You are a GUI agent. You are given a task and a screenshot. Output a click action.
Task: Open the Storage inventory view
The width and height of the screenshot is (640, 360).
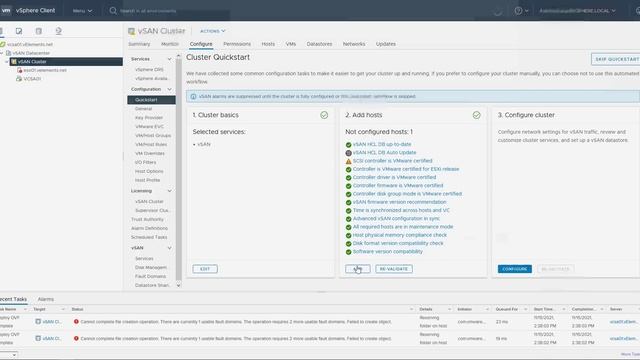(38, 31)
